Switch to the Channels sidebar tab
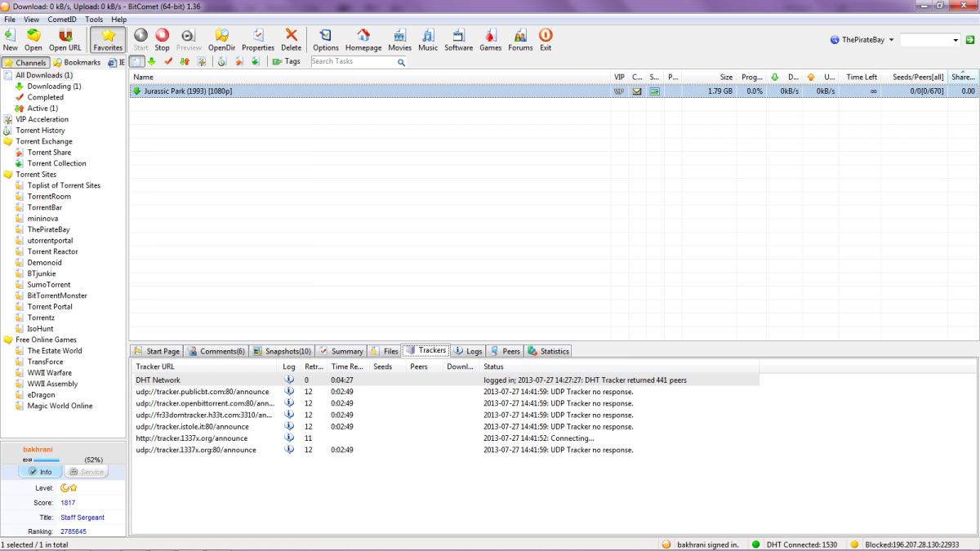 [x=25, y=63]
